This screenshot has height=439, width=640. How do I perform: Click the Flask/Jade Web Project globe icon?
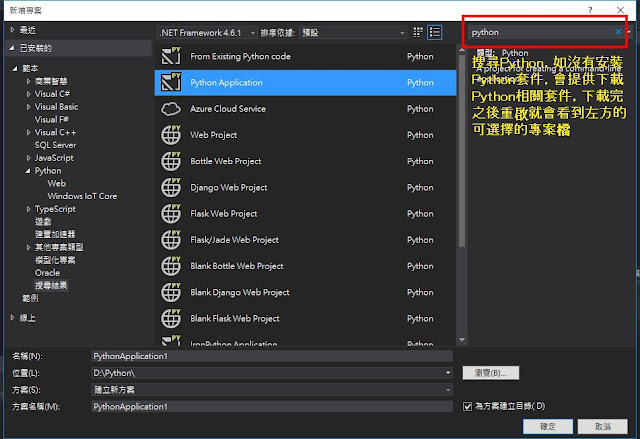pyautogui.click(x=171, y=240)
